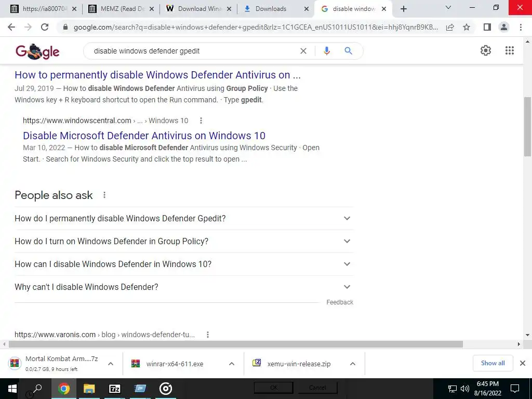The width and height of the screenshot is (532, 399).
Task: Go back to the previous page
Action: pyautogui.click(x=11, y=27)
